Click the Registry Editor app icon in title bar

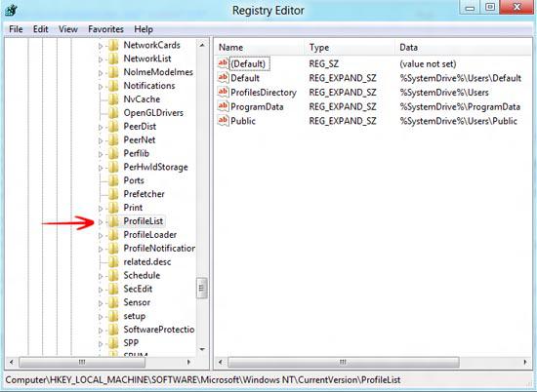pos(11,10)
